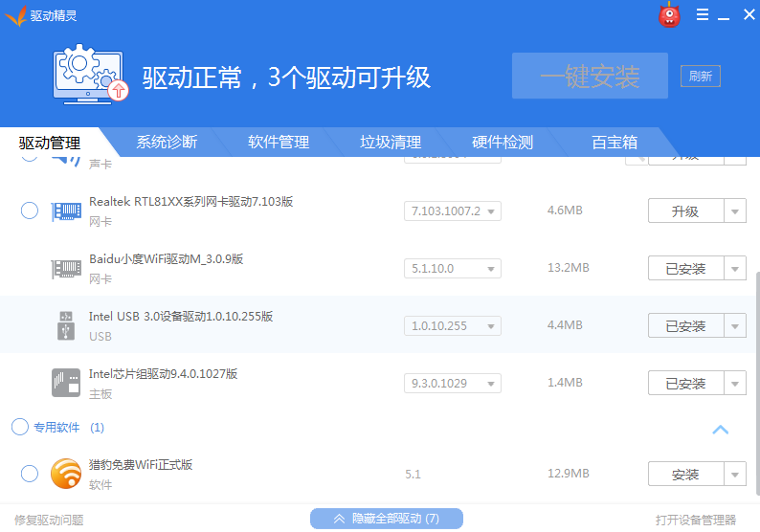Click the Intel USB 3.0 device icon
760x532 pixels.
click(x=66, y=326)
